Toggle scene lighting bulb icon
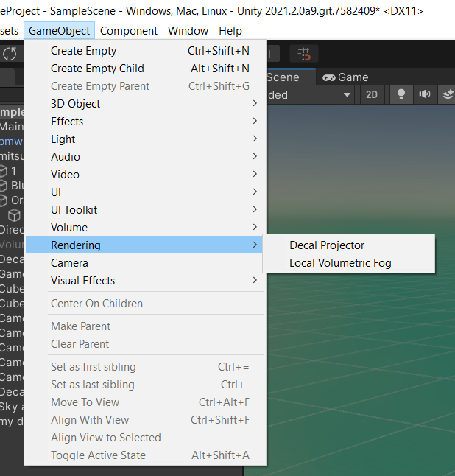This screenshot has width=455, height=476. point(401,95)
